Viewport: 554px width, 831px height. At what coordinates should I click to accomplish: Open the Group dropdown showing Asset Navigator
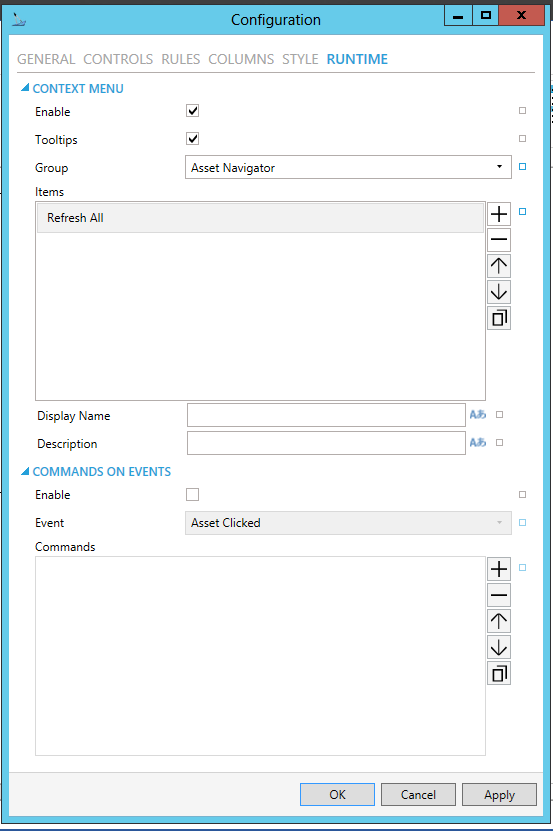click(348, 167)
